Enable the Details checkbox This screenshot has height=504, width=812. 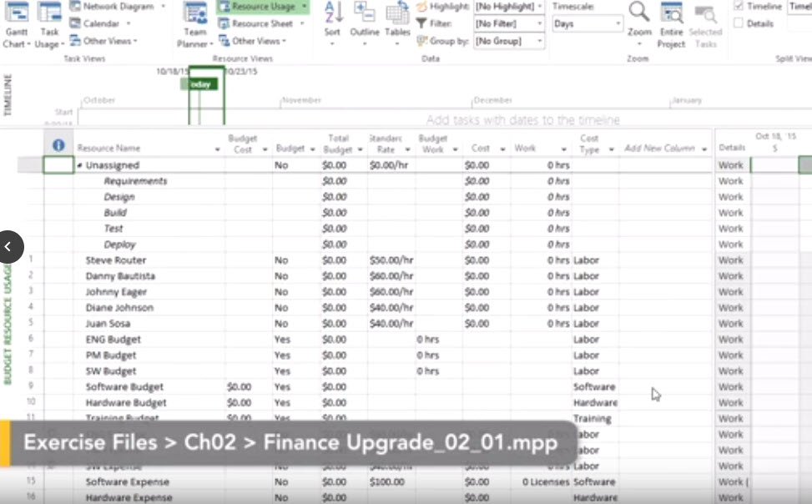[739, 23]
